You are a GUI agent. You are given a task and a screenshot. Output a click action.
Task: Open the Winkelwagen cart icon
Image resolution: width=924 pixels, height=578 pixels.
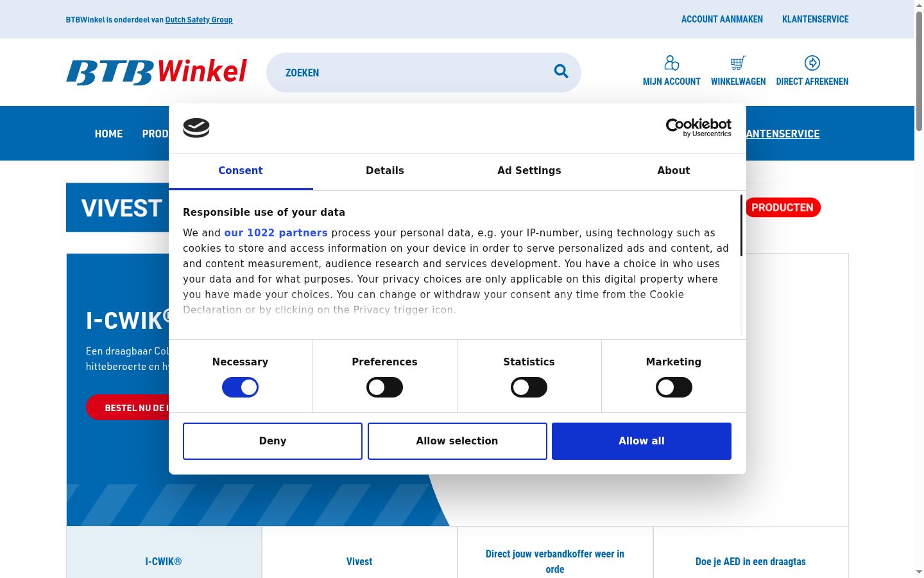[738, 63]
